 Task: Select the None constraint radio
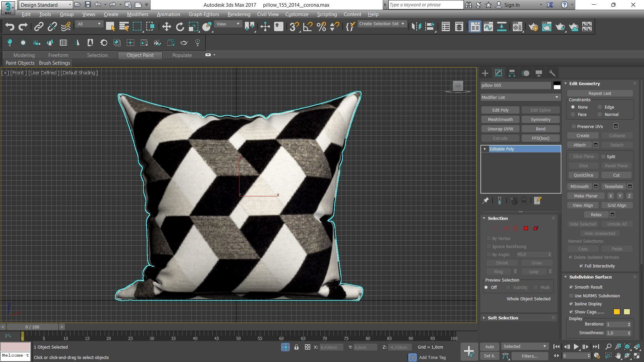click(x=573, y=107)
